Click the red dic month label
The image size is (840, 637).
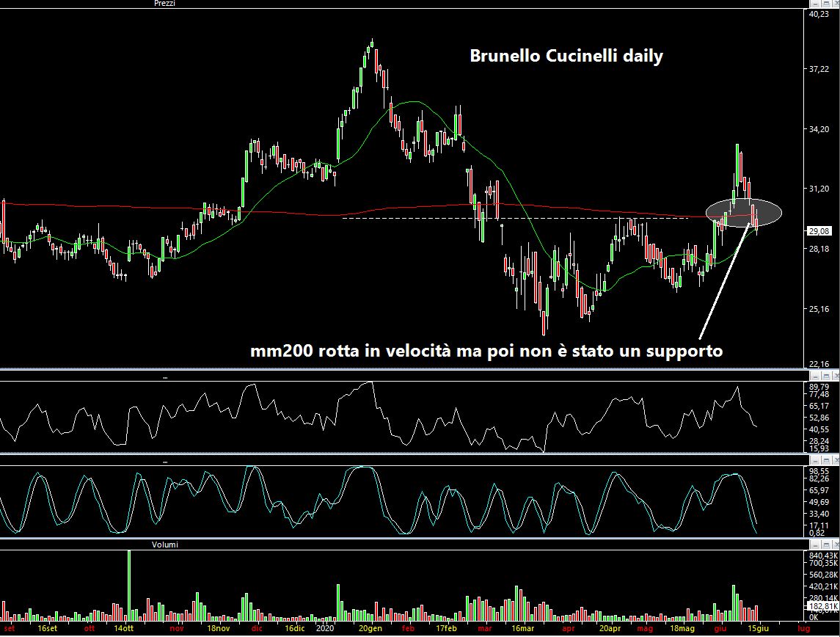[257, 628]
